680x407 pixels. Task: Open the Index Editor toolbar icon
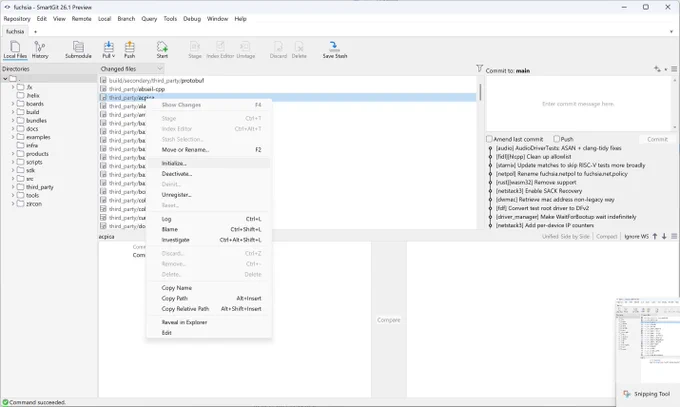click(x=220, y=49)
